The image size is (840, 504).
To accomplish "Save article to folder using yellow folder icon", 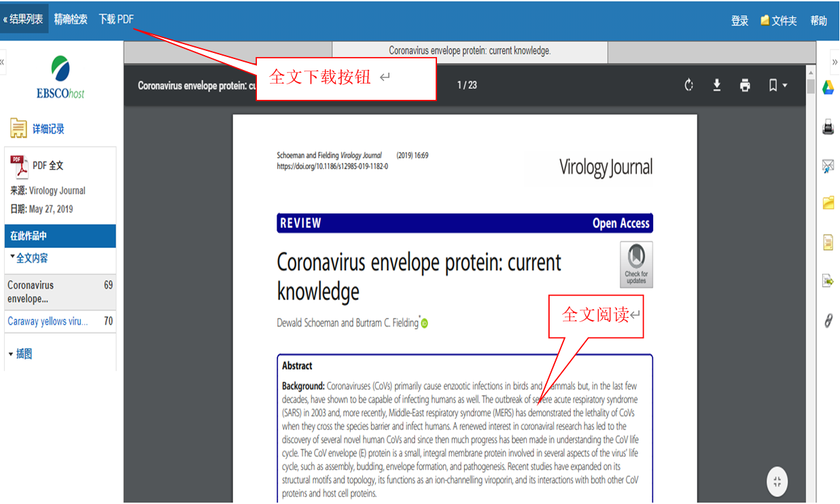I will tap(828, 203).
